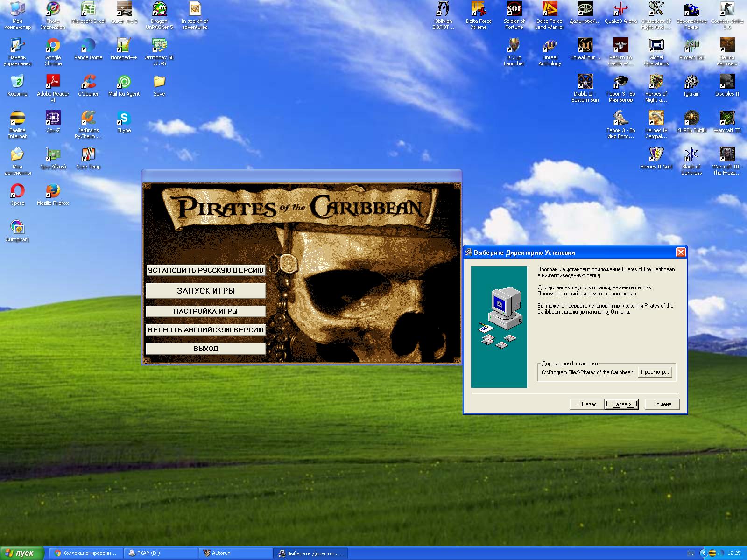Select the Skype desktop icon
The width and height of the screenshot is (747, 560).
[124, 122]
